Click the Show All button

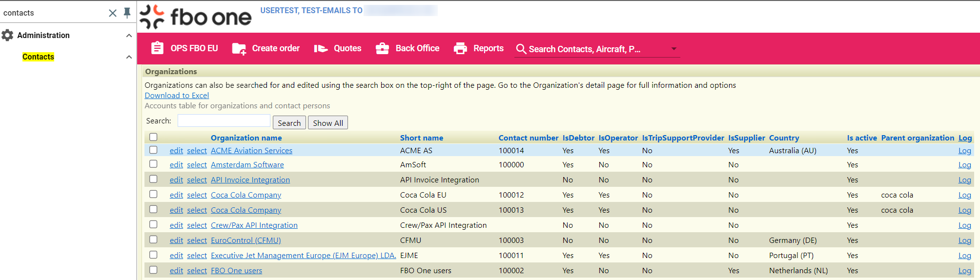coord(328,123)
